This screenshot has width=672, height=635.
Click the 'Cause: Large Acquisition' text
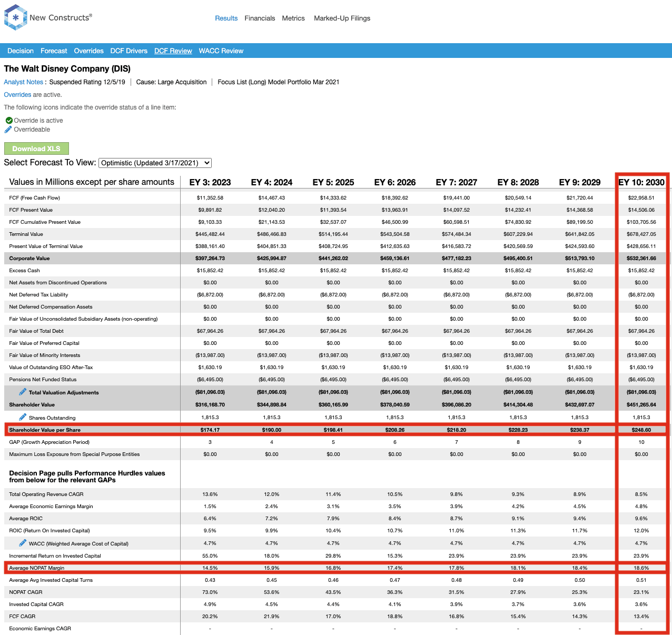171,82
